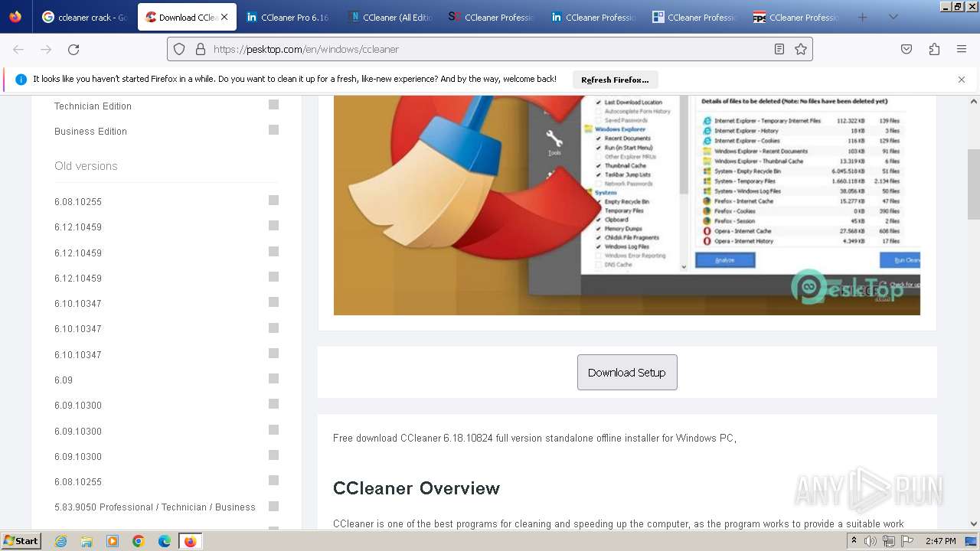Click the Show desktop button

(972, 541)
